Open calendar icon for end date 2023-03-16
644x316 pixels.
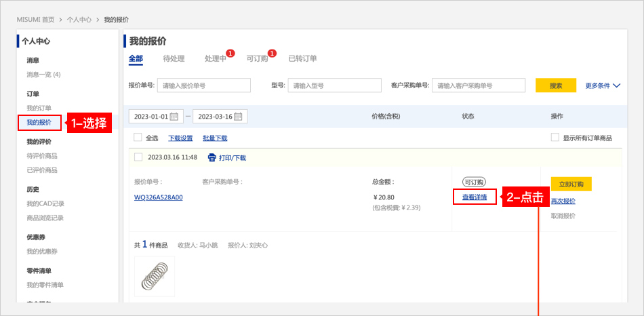tap(238, 117)
